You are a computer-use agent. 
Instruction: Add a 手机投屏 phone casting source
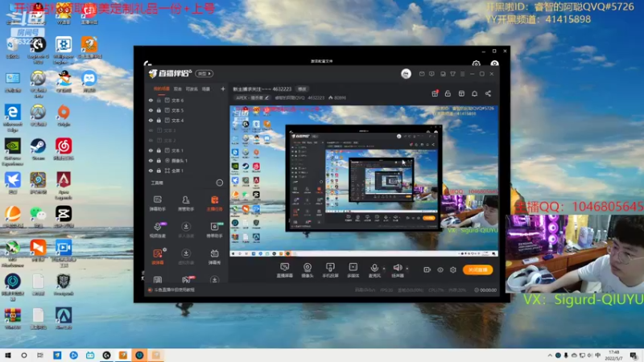tap(330, 270)
